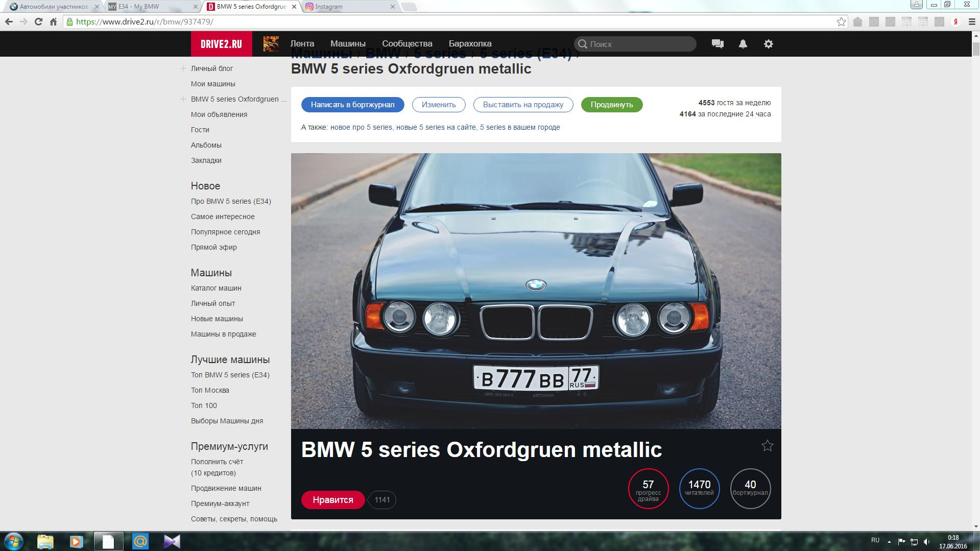The image size is (980, 551).
Task: Click Выставить на продажу button
Action: pyautogui.click(x=523, y=105)
